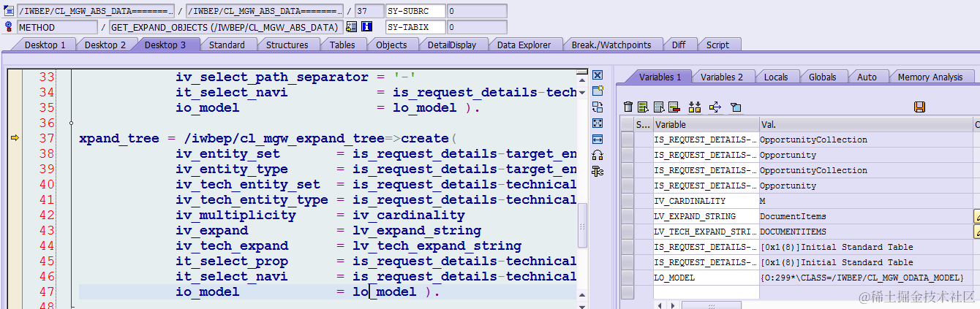Click the SY-SUBRC field
Screen dimensions: 980x309
pos(415,11)
